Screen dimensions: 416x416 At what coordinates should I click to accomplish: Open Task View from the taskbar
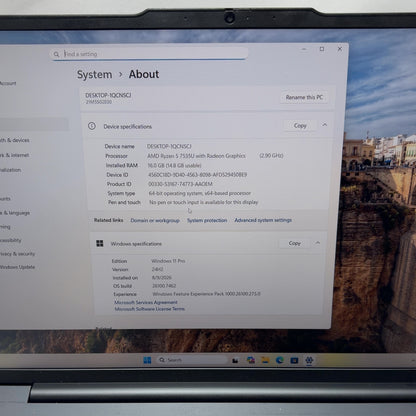235,360
